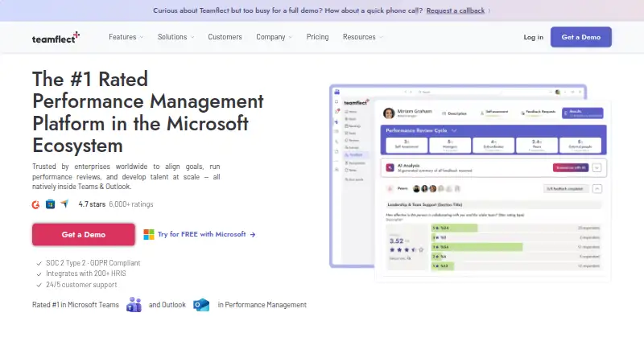Click the Managers score card

(x=450, y=145)
